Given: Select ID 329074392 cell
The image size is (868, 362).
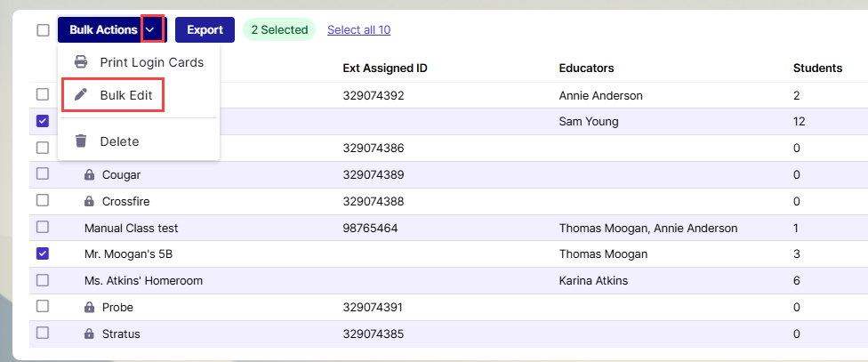Looking at the screenshot, I should click(x=374, y=96).
